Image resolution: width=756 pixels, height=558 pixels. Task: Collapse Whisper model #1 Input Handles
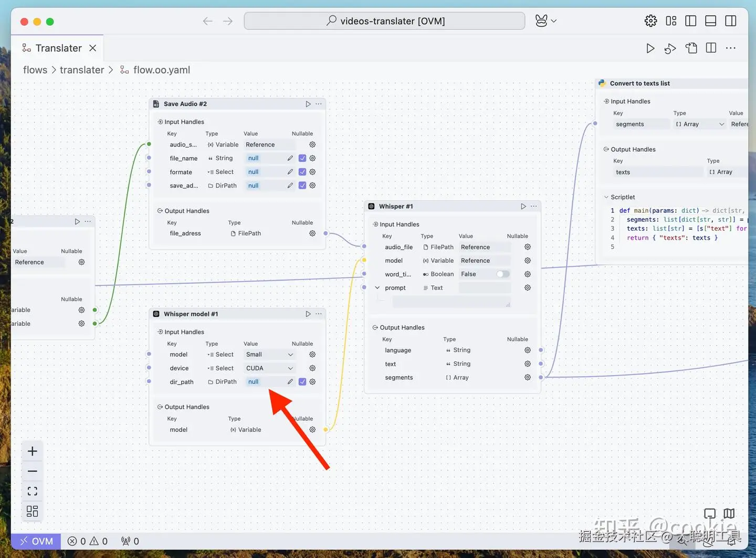pos(160,332)
